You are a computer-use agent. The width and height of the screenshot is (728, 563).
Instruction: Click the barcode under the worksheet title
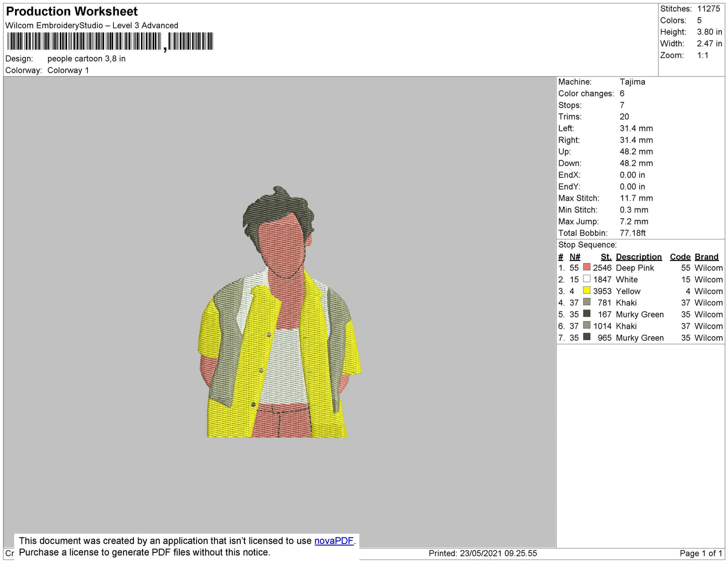[x=110, y=41]
